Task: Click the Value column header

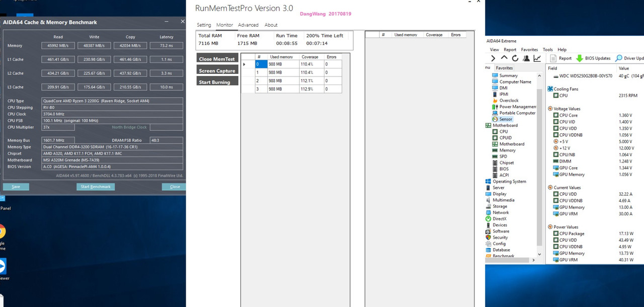Action: [630, 68]
